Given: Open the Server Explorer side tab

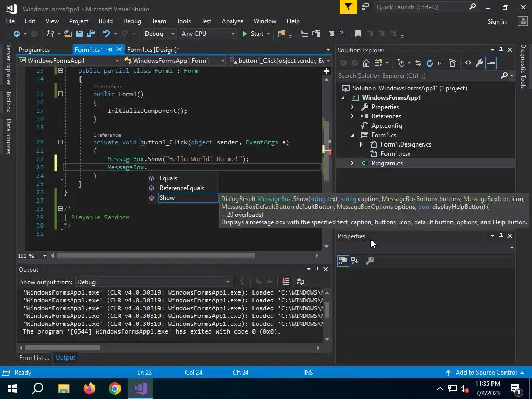Looking at the screenshot, I should pos(8,64).
